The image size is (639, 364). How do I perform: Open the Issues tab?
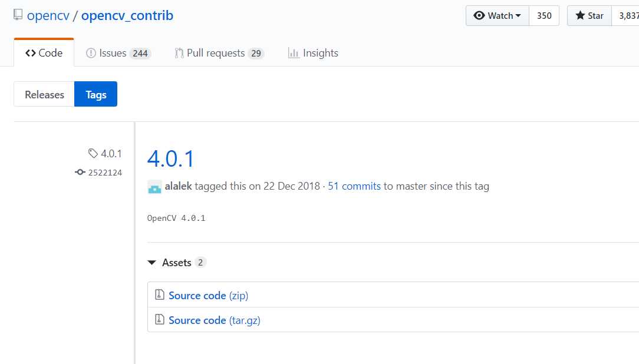click(118, 53)
